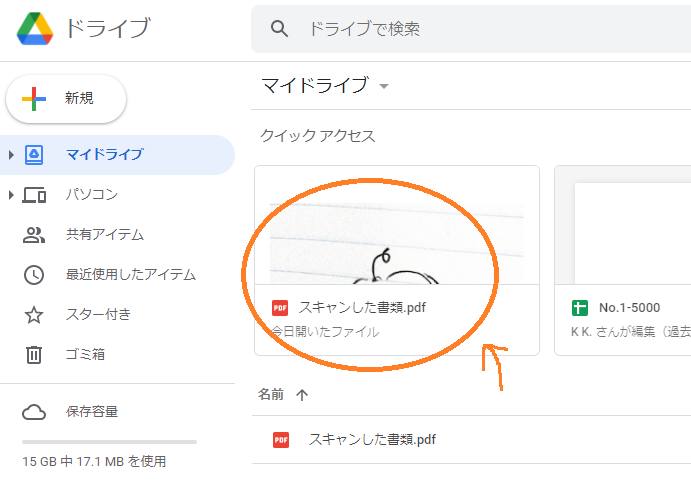Click the マイドライブ breadcrumb title
691x485 pixels.
[x=315, y=85]
